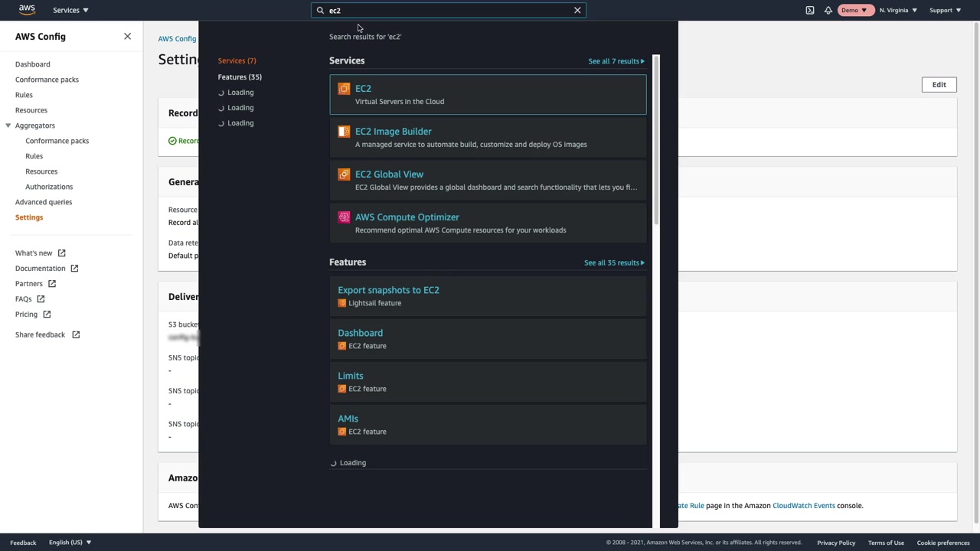Click EC2 feature icon under Limits
The height and width of the screenshot is (551, 980).
click(x=342, y=389)
